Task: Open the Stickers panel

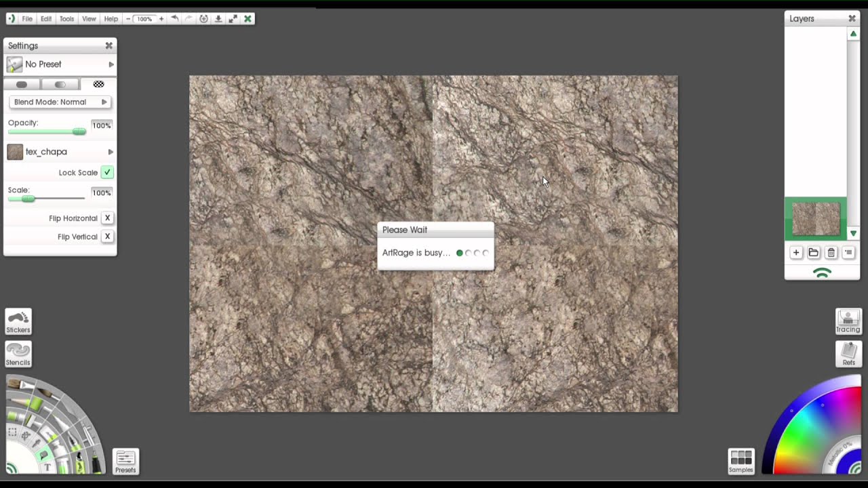Action: pos(18,321)
